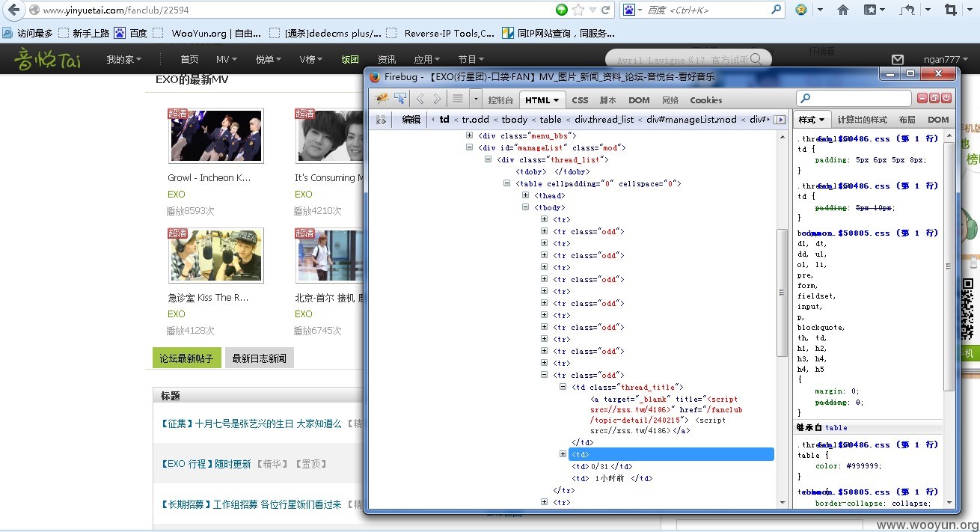
Task: Select tbody in breadcrumb path
Action: point(514,120)
